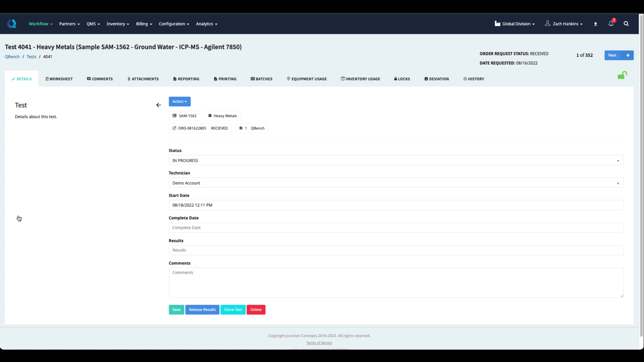This screenshot has height=362, width=644.
Task: Open the Action dropdown button
Action: point(179,102)
